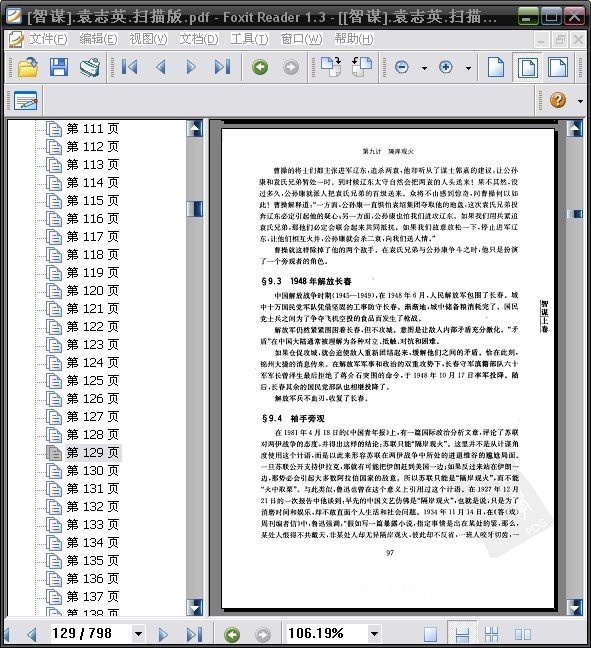
Task: Switch to continuous facing layout in status bar
Action: click(x=492, y=634)
